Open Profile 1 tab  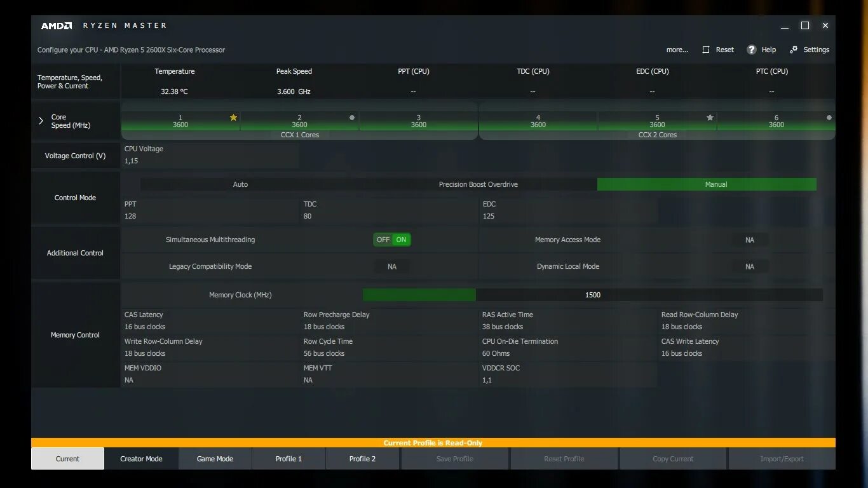coord(288,459)
